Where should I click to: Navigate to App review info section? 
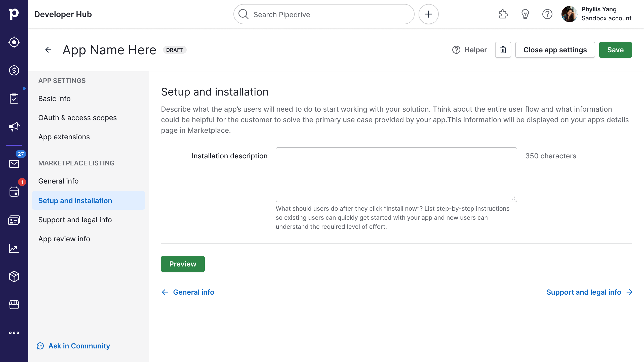point(64,239)
